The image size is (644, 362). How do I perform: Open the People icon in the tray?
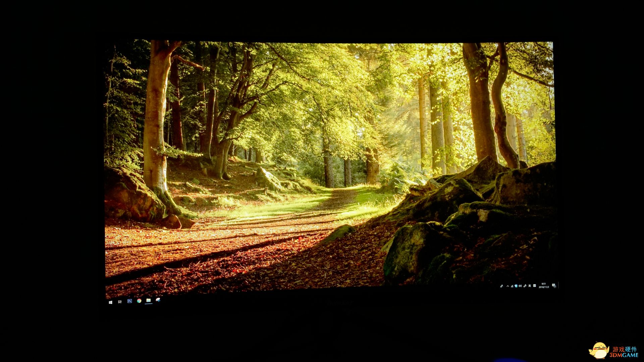[x=501, y=286]
